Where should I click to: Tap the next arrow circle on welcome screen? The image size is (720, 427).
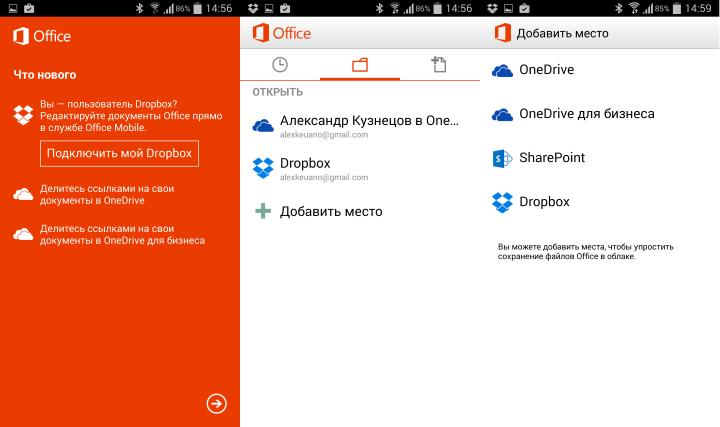[216, 404]
